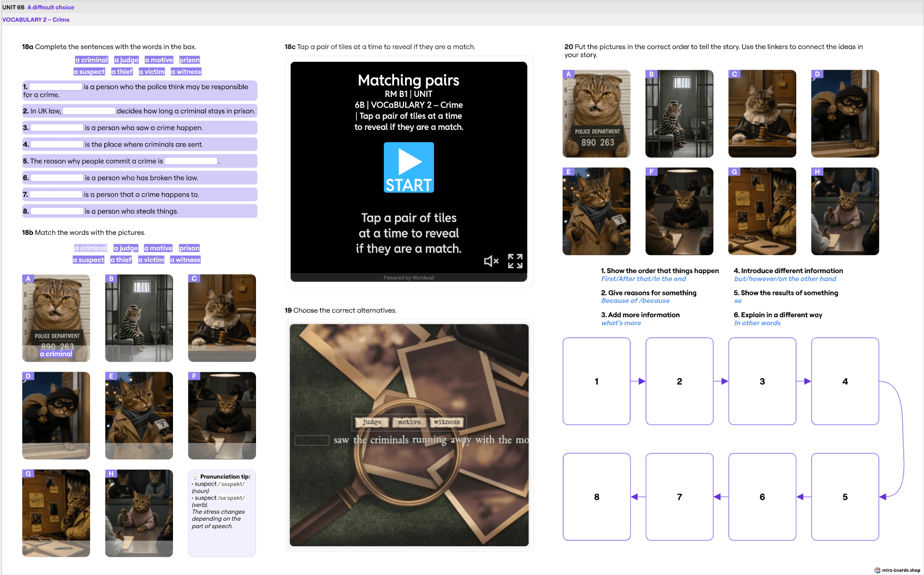This screenshot has width=924, height=575.
Task: Click 18b picture H victim cat
Action: (x=139, y=513)
